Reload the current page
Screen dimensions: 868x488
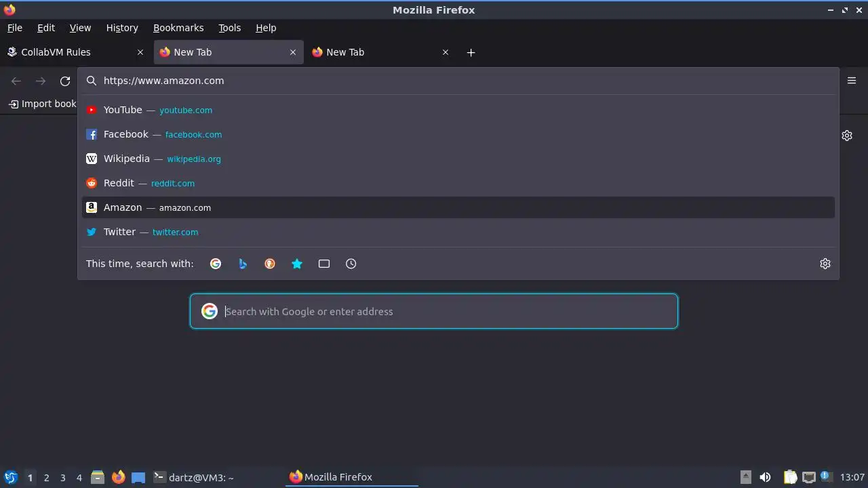click(x=65, y=81)
